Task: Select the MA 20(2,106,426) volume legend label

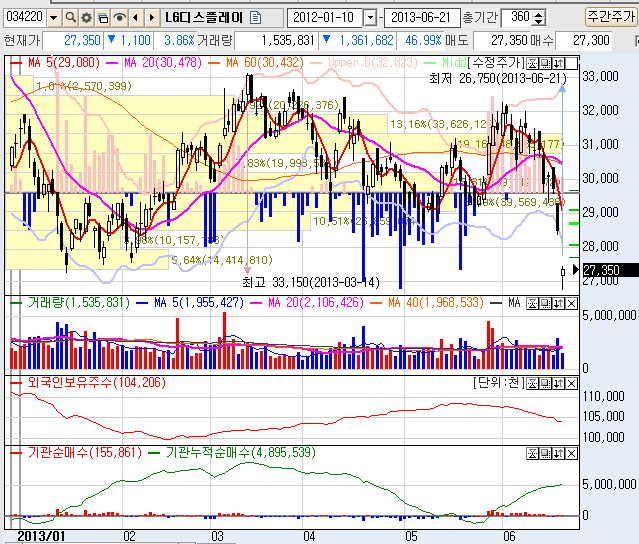Action: 316,303
